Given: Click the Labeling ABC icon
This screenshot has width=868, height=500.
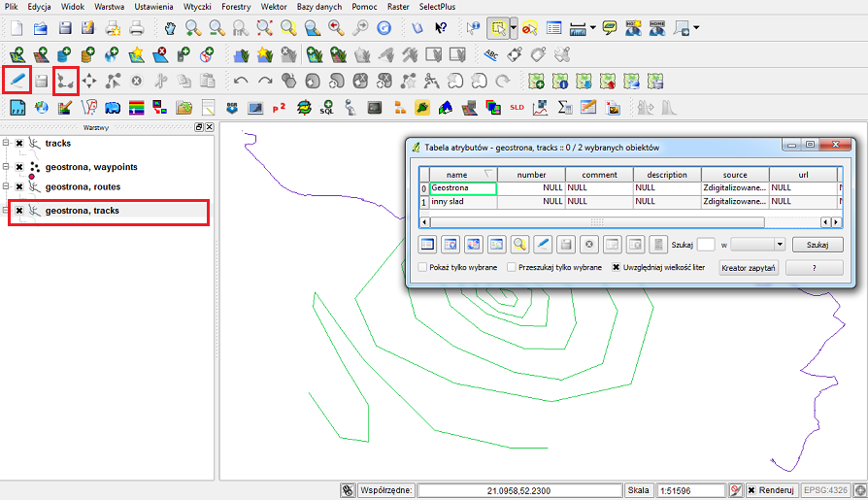Looking at the screenshot, I should pos(490,54).
